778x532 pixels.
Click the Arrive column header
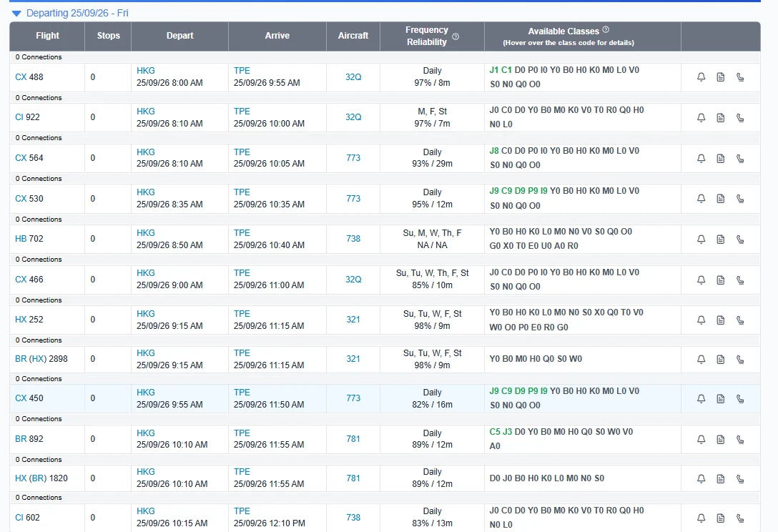[x=277, y=36]
